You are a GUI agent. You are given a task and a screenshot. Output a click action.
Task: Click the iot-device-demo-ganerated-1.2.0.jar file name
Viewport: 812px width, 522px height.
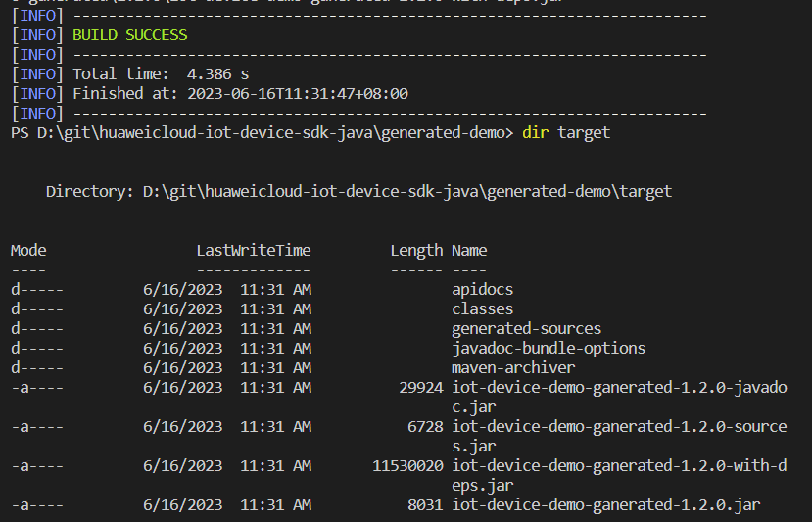point(605,505)
